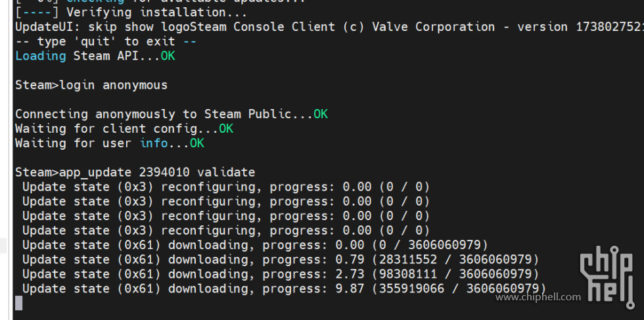Click the terminal cursor block at bottom
644x320 pixels.
point(18,303)
